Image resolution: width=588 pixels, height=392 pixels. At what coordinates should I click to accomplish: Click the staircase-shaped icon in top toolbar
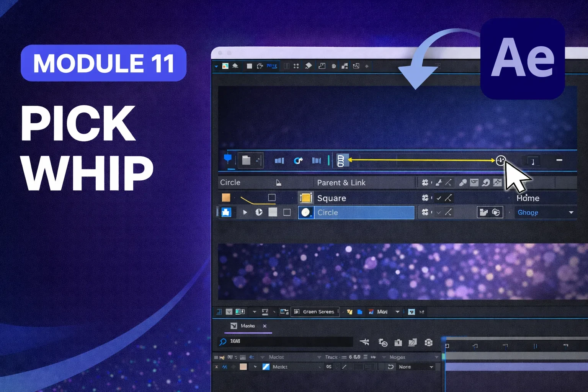pyautogui.click(x=345, y=66)
